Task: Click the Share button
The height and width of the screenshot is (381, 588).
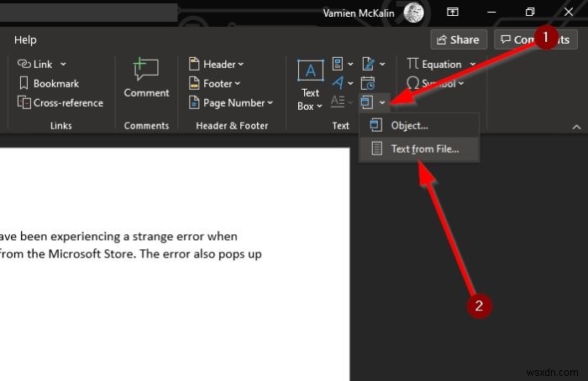Action: (x=458, y=39)
